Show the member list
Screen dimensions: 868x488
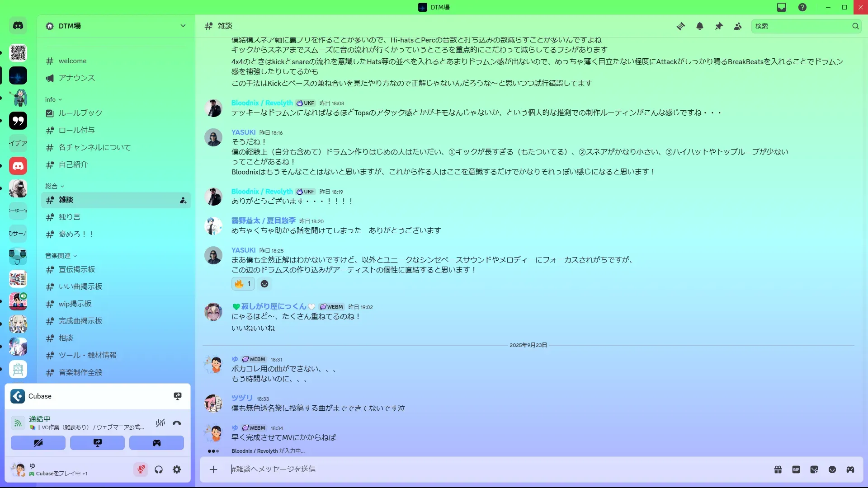pos(738,26)
